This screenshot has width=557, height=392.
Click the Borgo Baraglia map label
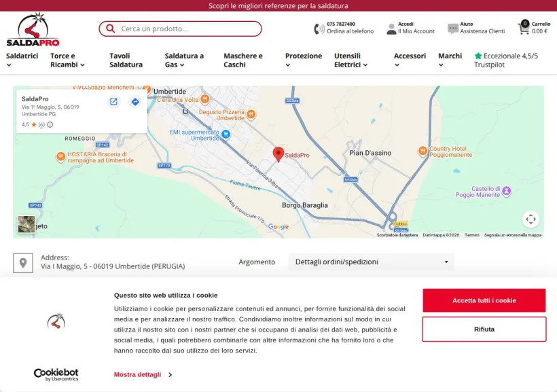(305, 205)
